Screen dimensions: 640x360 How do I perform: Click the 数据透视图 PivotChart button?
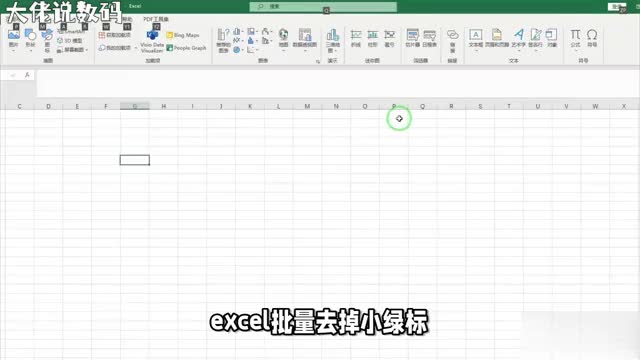pyautogui.click(x=305, y=40)
